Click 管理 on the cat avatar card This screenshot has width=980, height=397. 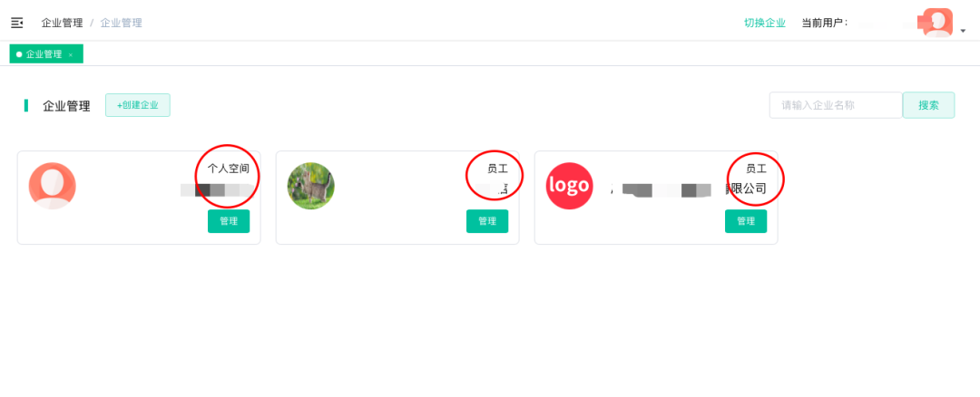(487, 221)
